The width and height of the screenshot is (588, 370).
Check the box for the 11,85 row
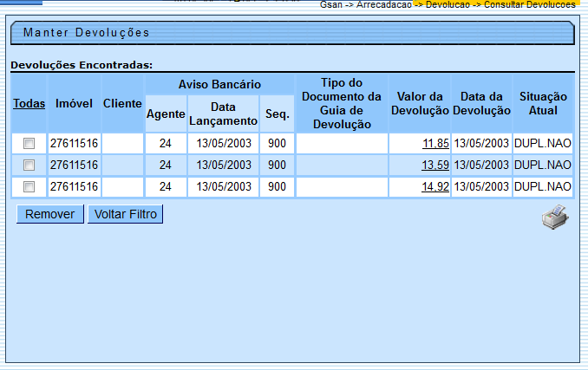click(29, 143)
